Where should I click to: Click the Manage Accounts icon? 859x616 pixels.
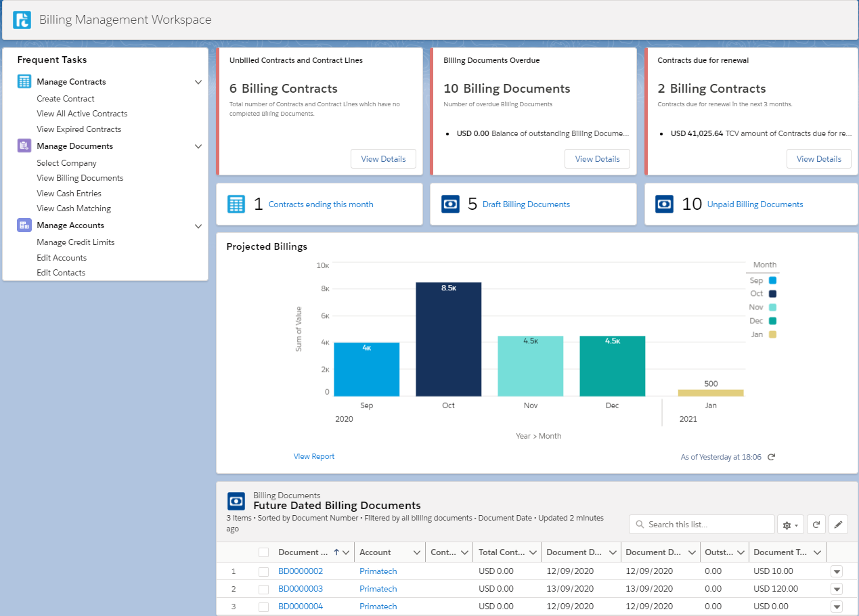(x=24, y=225)
